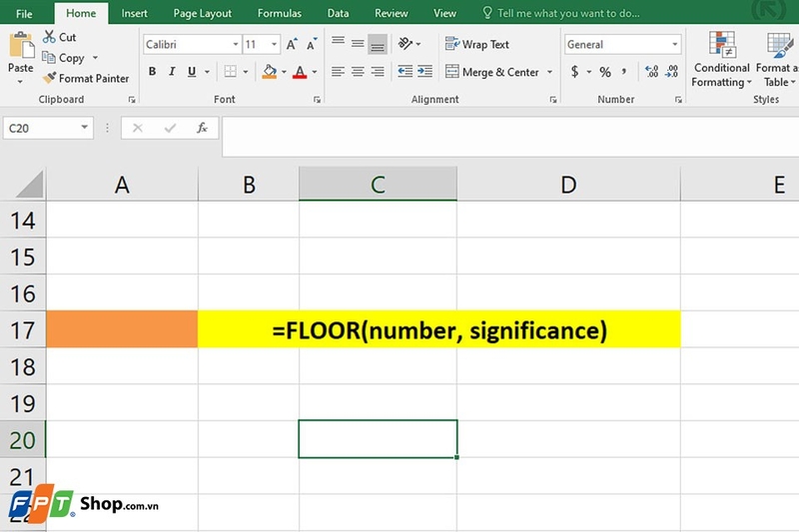Open the General number format dropdown

[x=675, y=44]
